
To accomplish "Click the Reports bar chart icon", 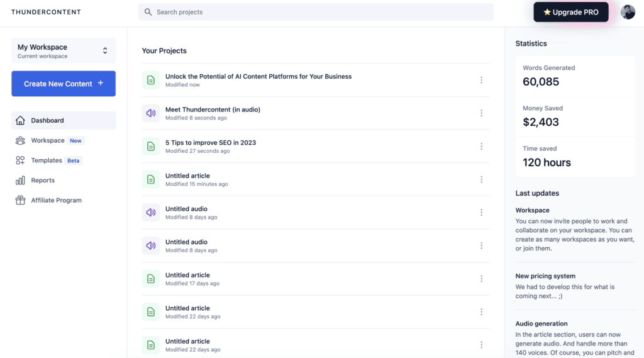I will [20, 181].
